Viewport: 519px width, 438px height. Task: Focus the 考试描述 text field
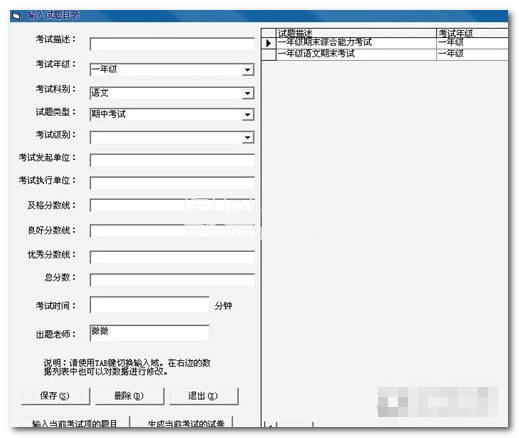172,44
